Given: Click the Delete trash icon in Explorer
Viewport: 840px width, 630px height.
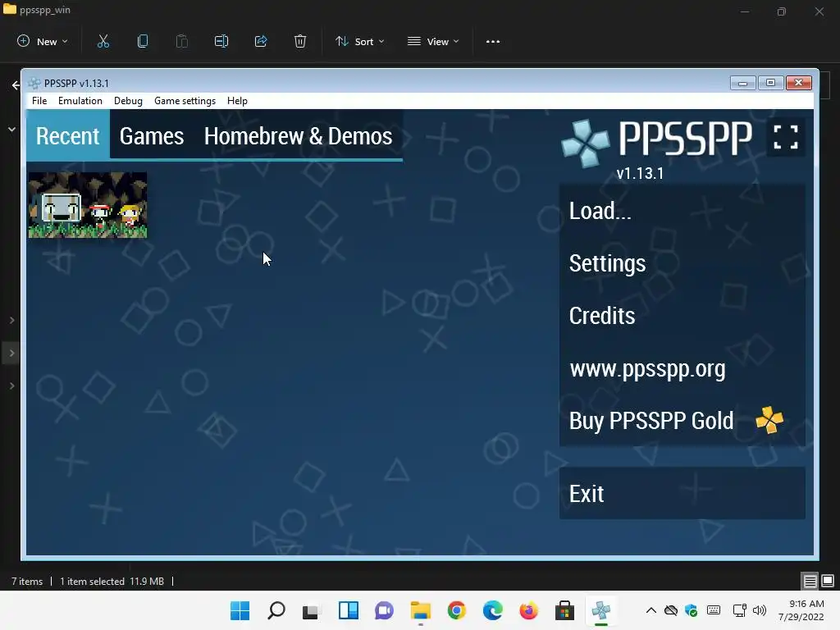Looking at the screenshot, I should 300,41.
